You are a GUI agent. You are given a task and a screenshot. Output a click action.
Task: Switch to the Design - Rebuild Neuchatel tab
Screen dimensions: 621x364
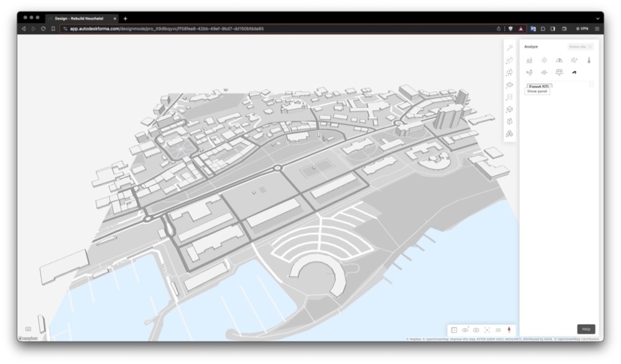click(x=79, y=18)
